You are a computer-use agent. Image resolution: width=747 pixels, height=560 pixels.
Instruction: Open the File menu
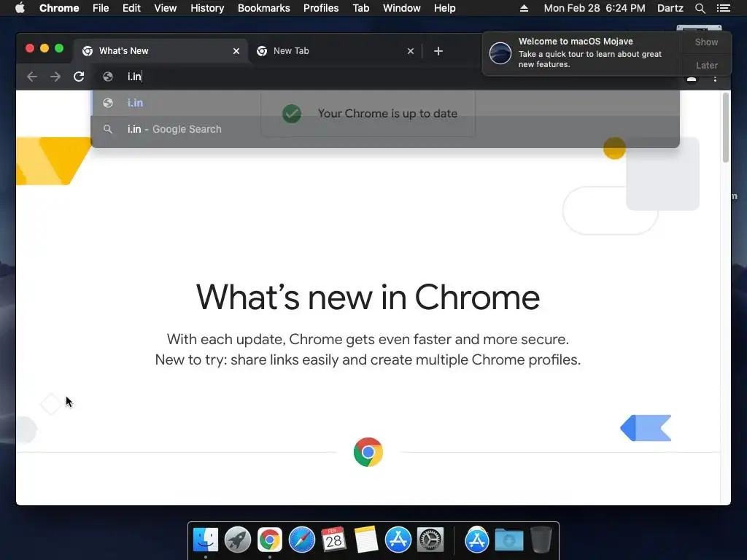pyautogui.click(x=101, y=8)
